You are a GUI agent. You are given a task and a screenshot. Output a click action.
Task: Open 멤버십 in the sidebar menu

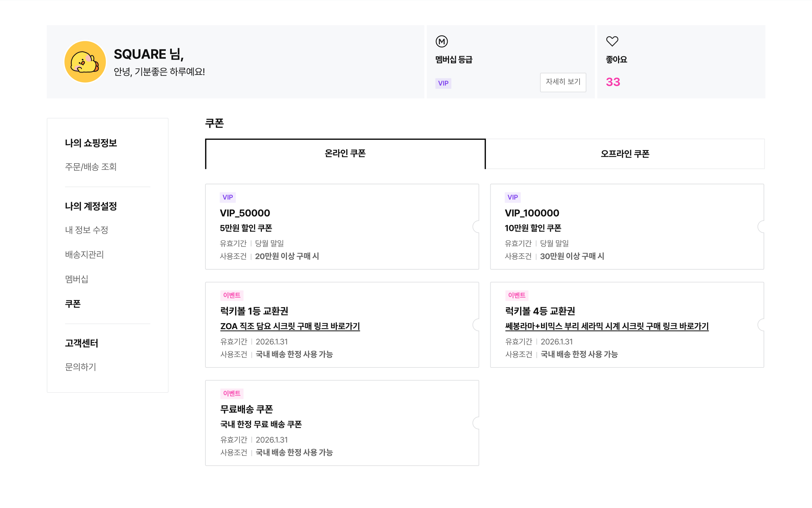point(76,279)
